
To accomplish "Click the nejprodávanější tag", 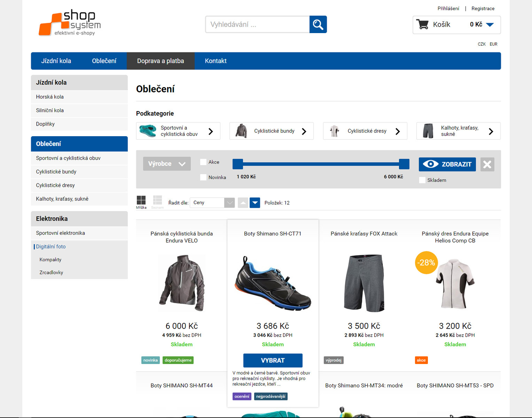I will tap(271, 396).
